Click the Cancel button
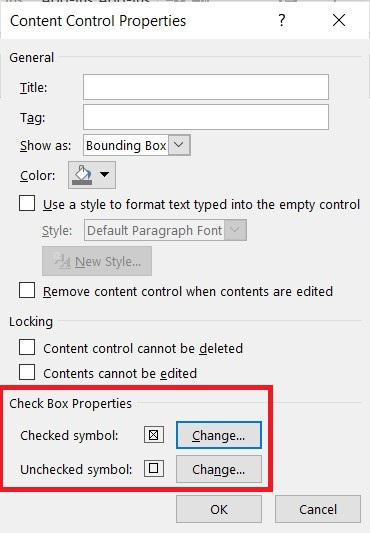 (x=318, y=509)
